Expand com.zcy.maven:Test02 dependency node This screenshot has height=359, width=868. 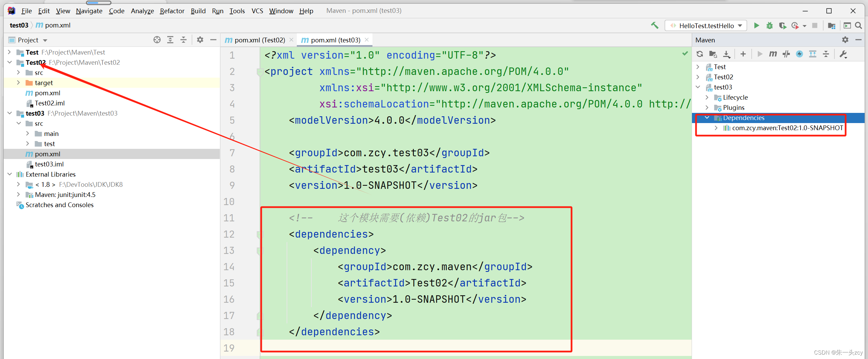coord(716,128)
